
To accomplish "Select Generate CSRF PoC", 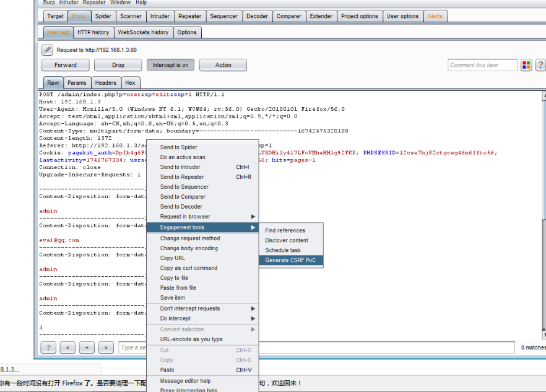I will click(x=291, y=260).
